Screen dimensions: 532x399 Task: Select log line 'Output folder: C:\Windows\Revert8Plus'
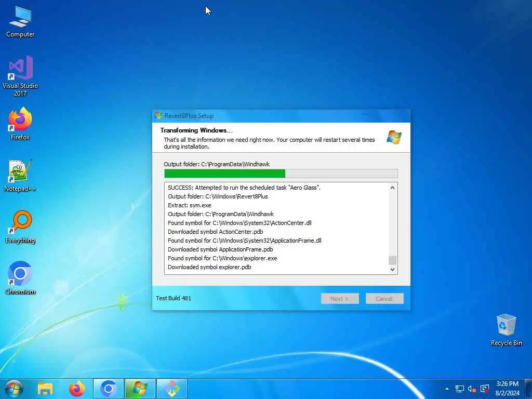point(218,196)
